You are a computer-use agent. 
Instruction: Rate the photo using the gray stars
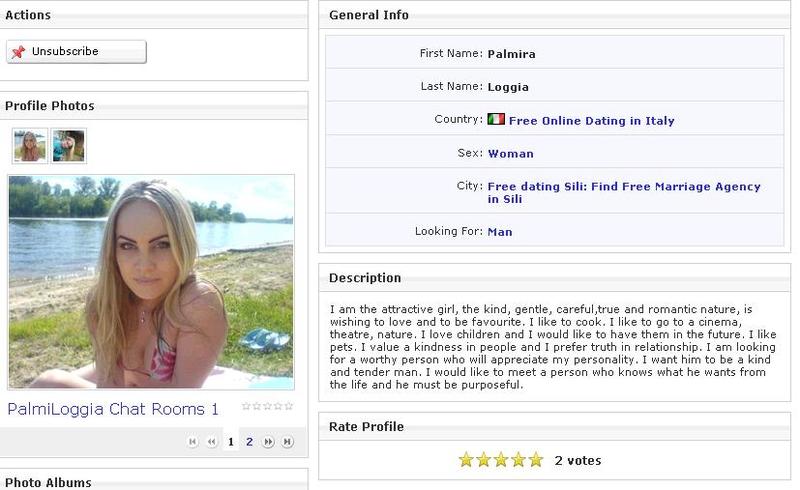click(267, 406)
